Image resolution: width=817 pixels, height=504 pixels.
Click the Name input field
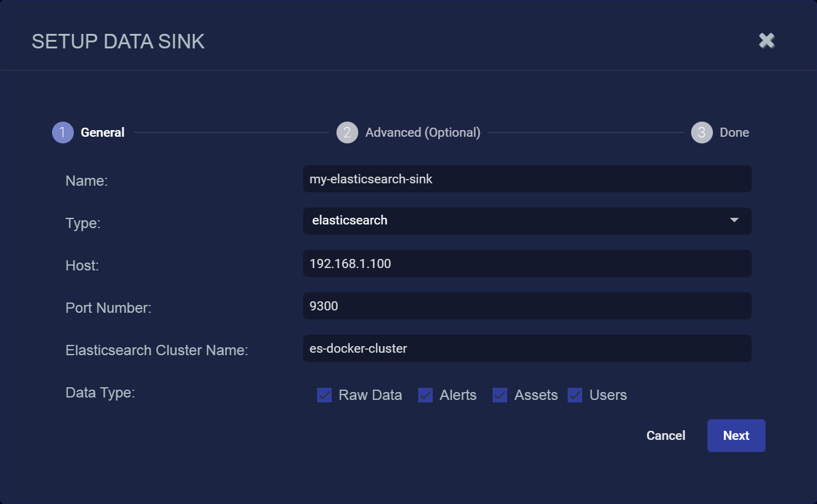click(x=527, y=179)
